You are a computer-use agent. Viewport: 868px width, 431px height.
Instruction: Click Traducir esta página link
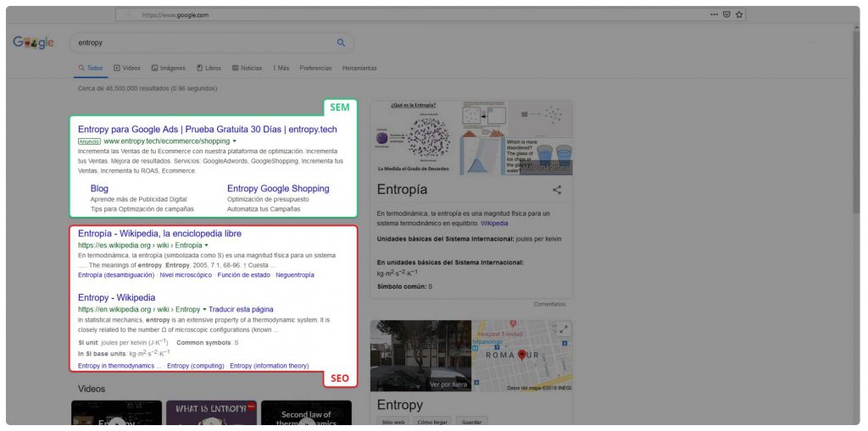[x=241, y=309]
